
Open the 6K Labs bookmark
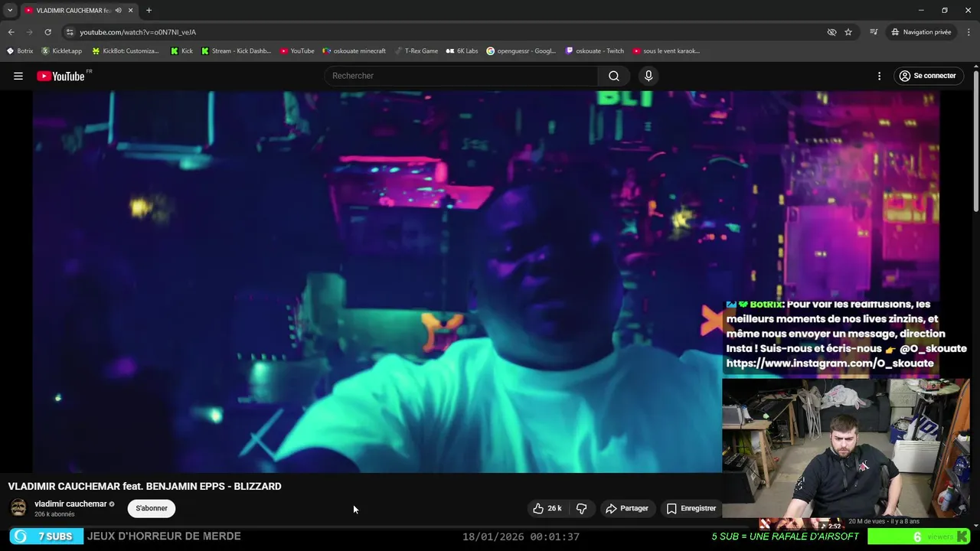(x=462, y=51)
